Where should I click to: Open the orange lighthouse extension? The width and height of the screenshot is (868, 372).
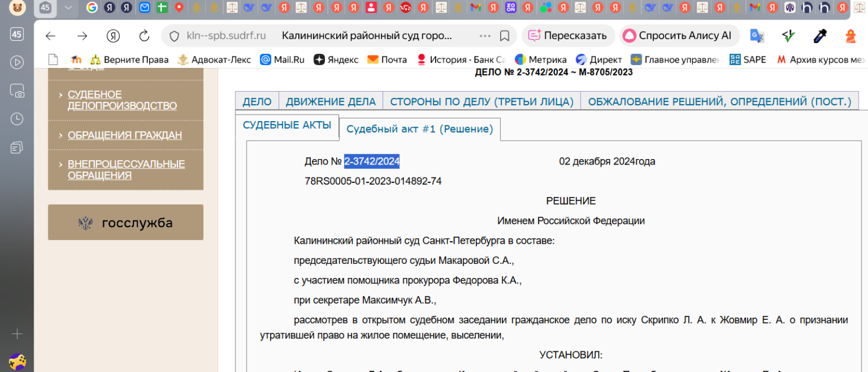(851, 36)
